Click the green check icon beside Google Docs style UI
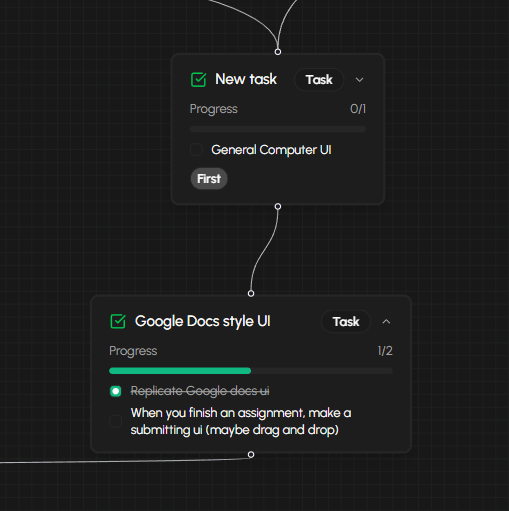The width and height of the screenshot is (509, 511). (x=118, y=321)
